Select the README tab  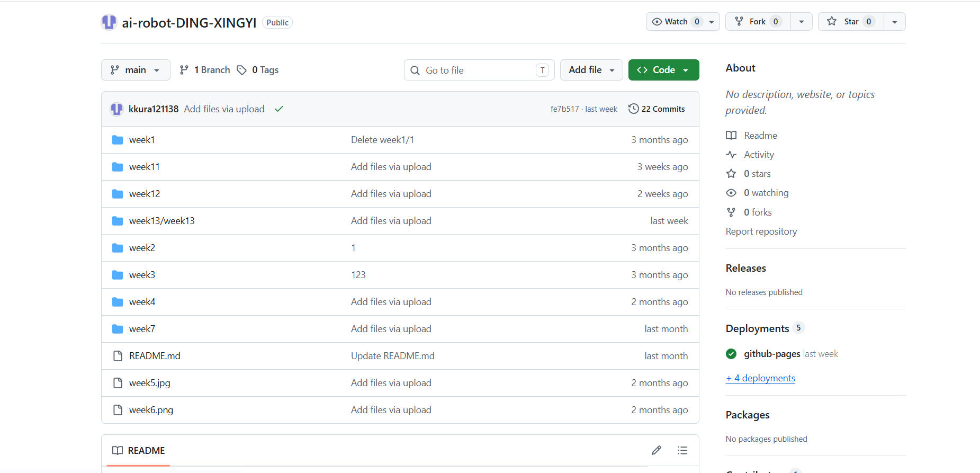pos(139,450)
